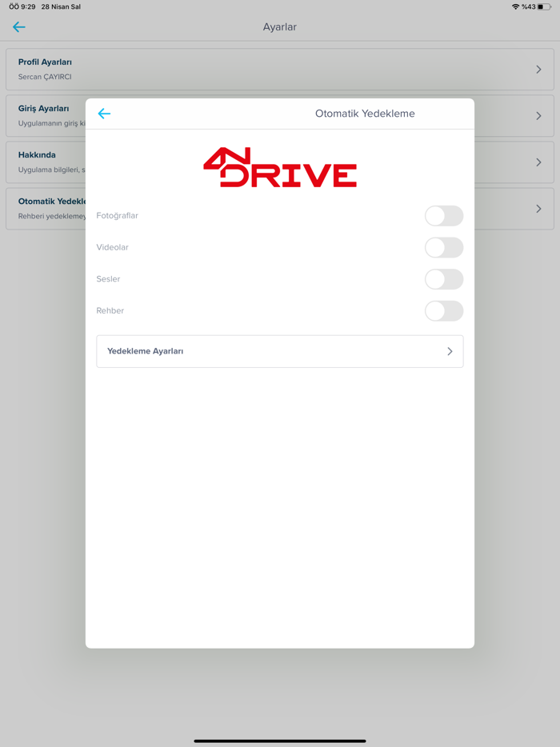Enable Fotoğraflar backup toggle
The height and width of the screenshot is (747, 560).
click(444, 216)
